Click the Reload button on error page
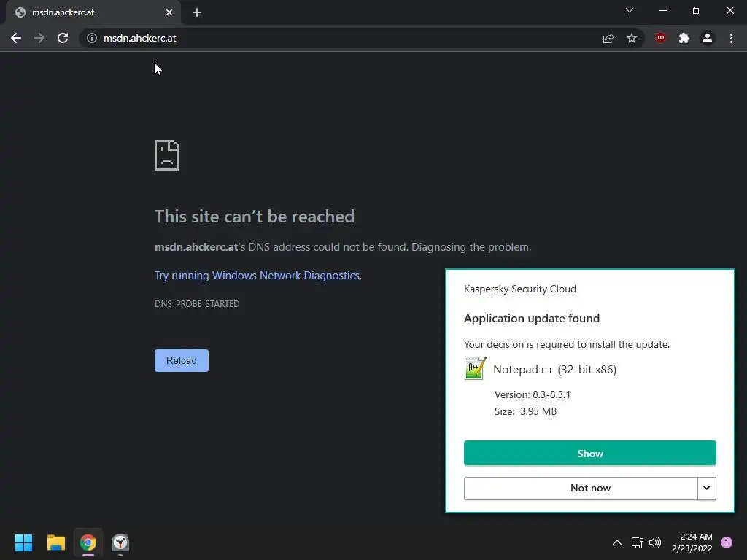Screen dimensions: 747x560 click(182, 360)
